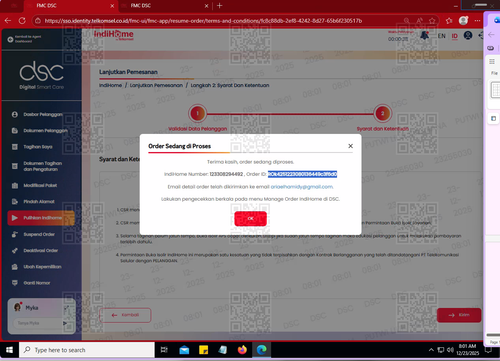500x361 pixels.
Task: Open notifications bell icon
Action: click(424, 35)
